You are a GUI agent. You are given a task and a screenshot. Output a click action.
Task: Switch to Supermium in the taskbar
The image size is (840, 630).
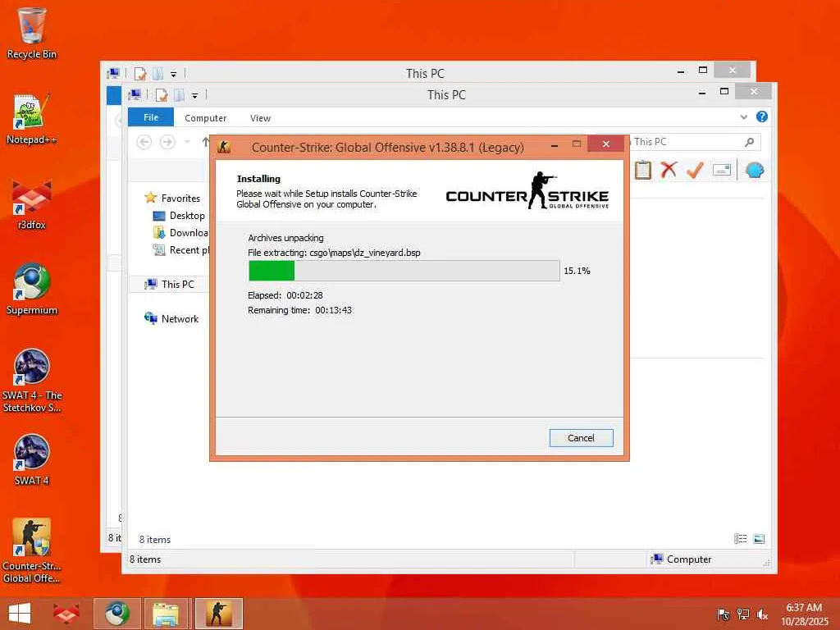(x=116, y=614)
